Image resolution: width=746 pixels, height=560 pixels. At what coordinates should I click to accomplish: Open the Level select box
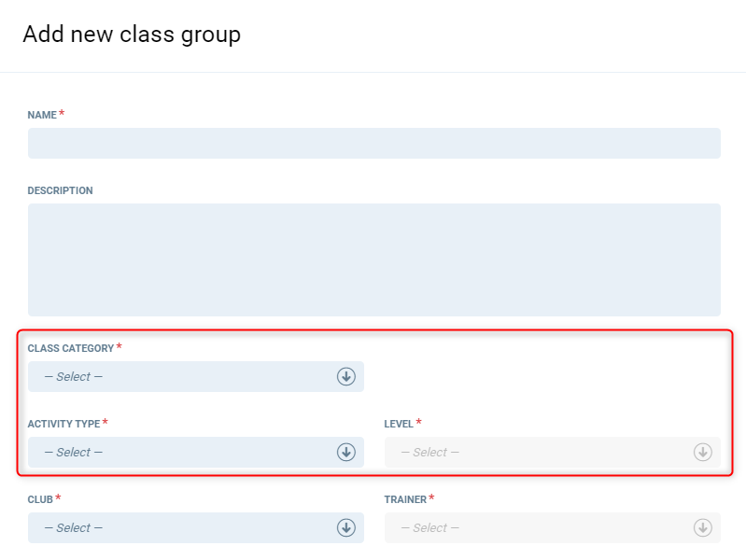[x=542, y=452]
